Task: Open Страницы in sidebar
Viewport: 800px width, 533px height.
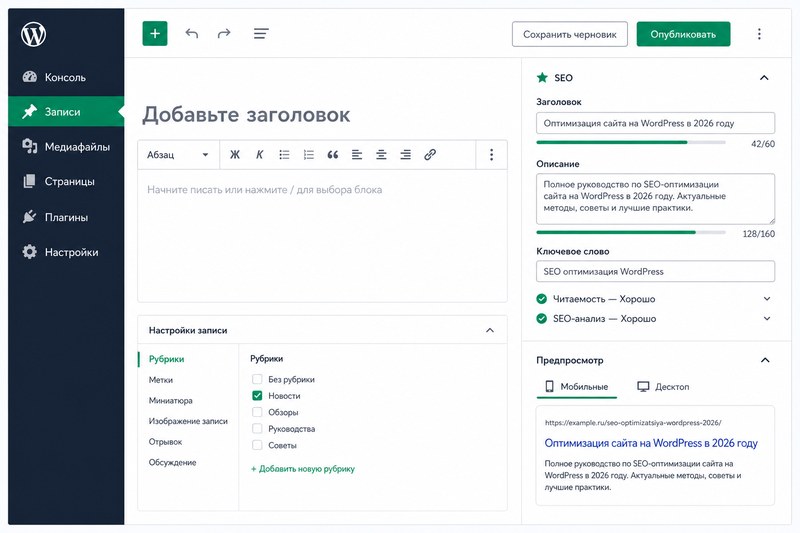Action: (66, 182)
